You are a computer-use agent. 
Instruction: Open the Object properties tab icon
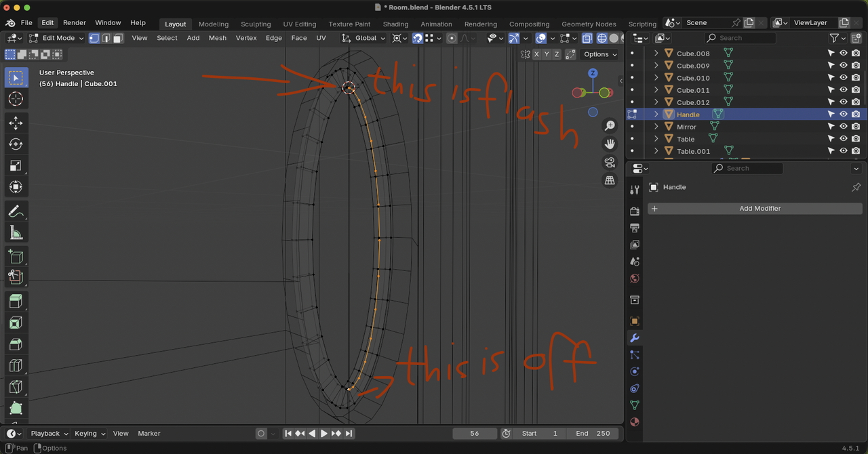click(x=635, y=321)
